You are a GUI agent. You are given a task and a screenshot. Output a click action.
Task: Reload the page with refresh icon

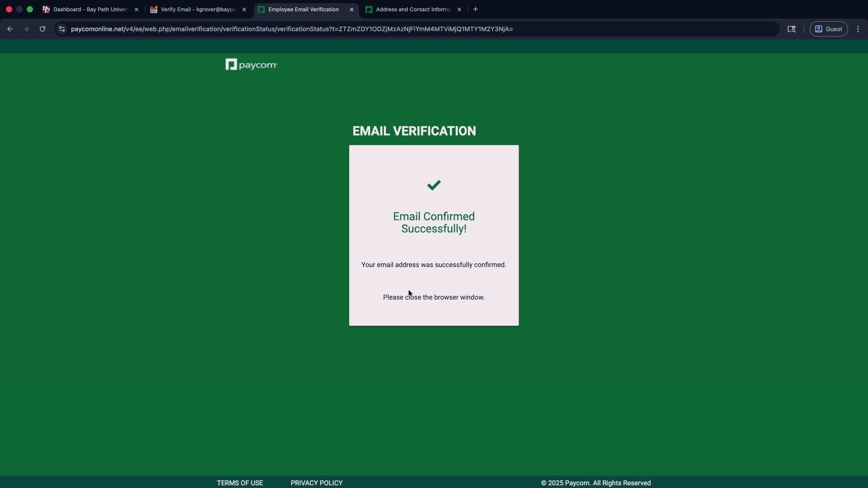tap(42, 29)
